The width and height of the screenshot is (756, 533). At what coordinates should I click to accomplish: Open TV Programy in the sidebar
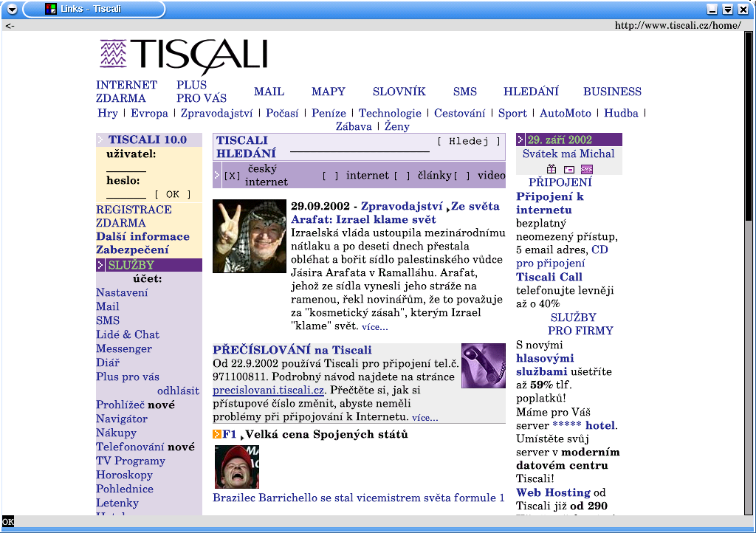[x=131, y=461]
